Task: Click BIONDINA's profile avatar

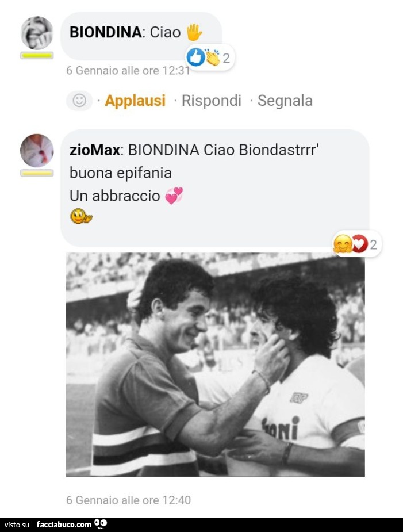Action: [x=37, y=33]
